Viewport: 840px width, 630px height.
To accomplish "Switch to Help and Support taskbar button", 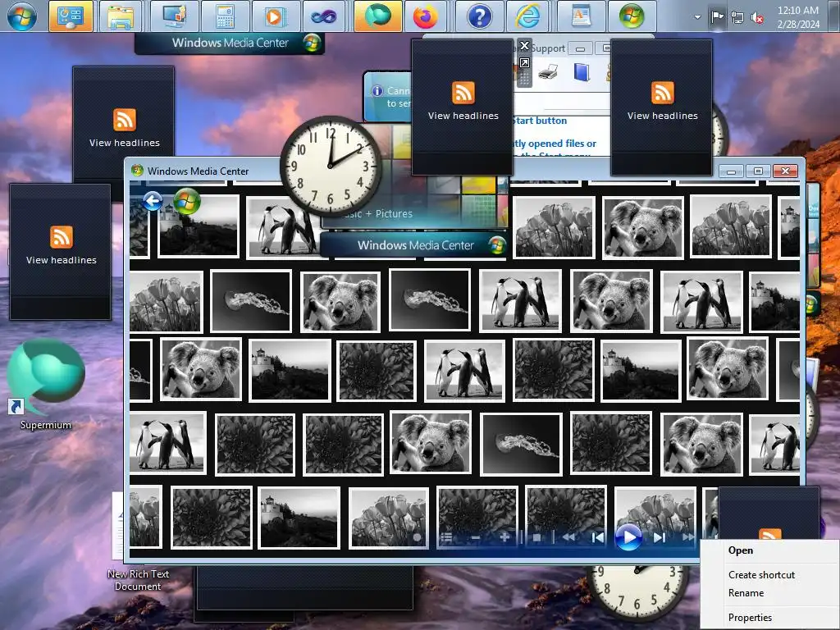I will coord(479,16).
